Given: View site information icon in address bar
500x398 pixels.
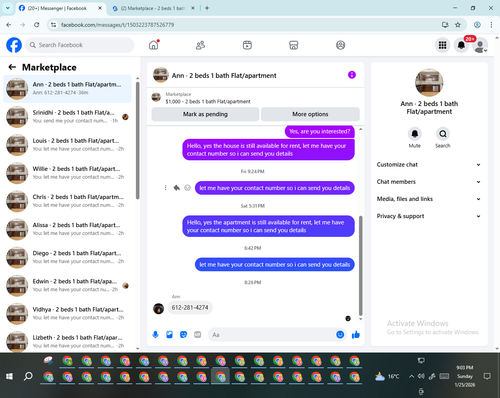Looking at the screenshot, I should 53,25.
